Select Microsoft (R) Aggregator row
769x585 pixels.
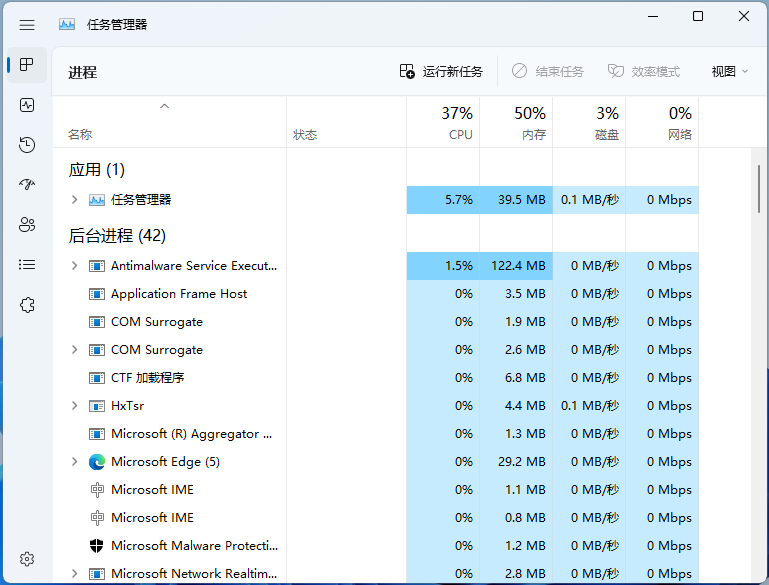pos(376,433)
